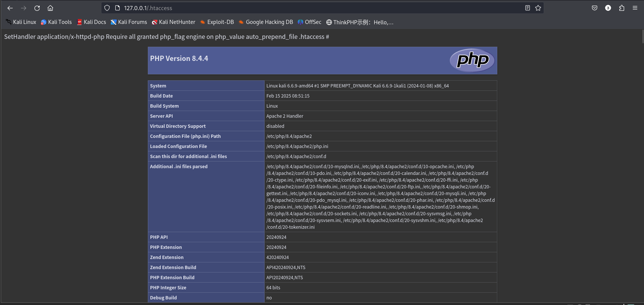
Task: Open the Kali Tools bookmark
Action: (56, 22)
